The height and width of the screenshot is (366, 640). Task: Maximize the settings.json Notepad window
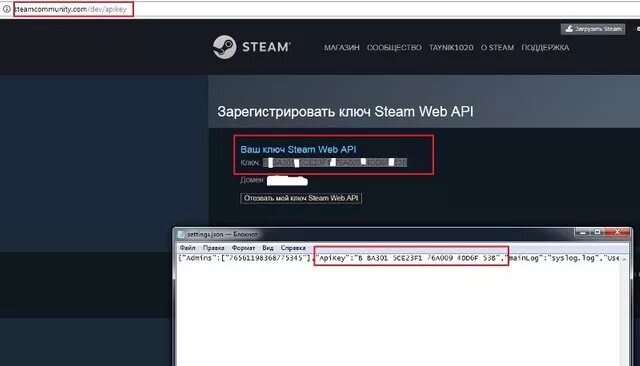coord(598,233)
